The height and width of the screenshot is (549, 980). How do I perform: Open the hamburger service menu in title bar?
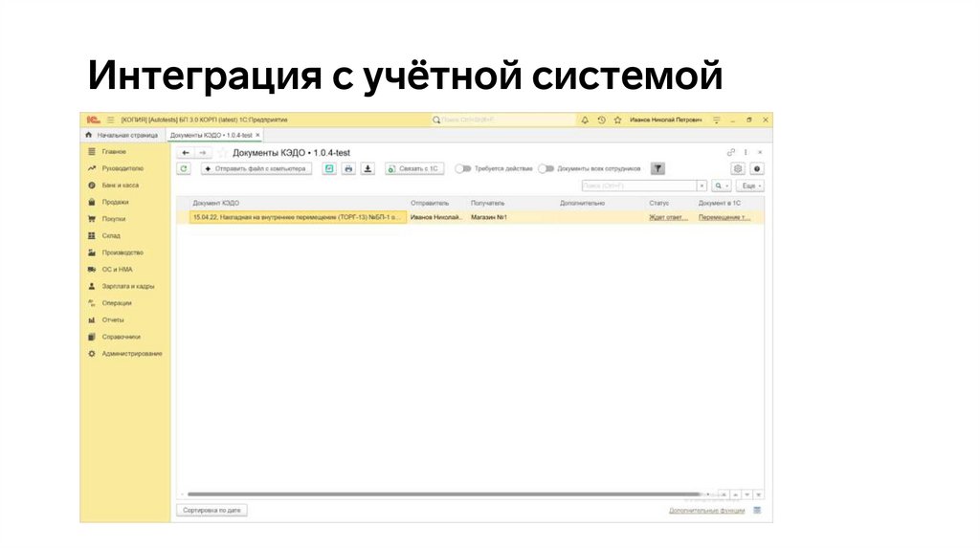tap(111, 120)
